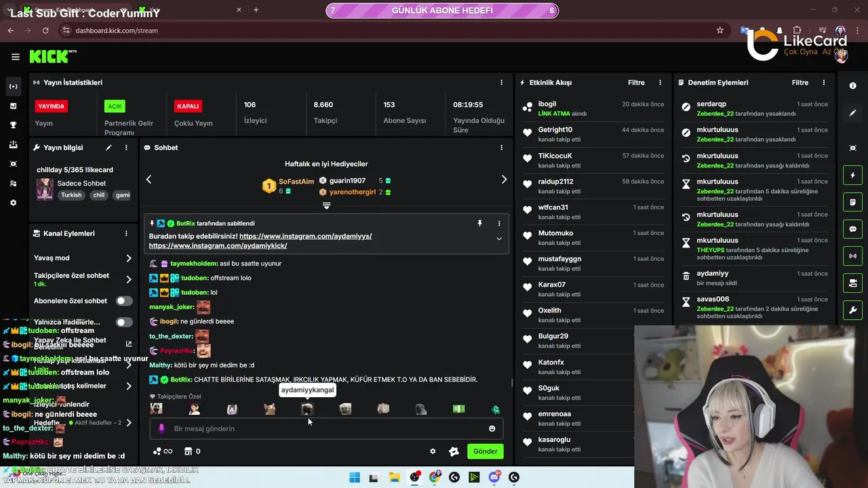Click serdarqp in Denetim Eylemleri
868x488 pixels.
711,104
